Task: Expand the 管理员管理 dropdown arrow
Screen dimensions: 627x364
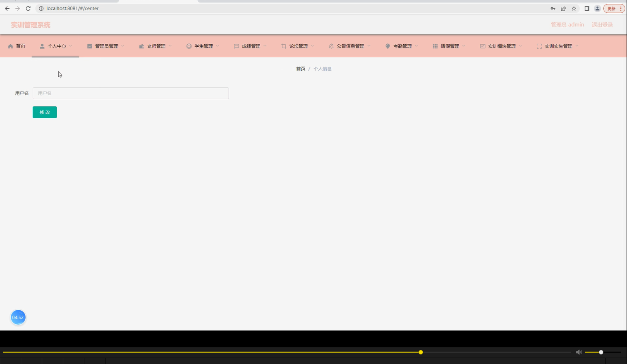Action: (x=123, y=46)
